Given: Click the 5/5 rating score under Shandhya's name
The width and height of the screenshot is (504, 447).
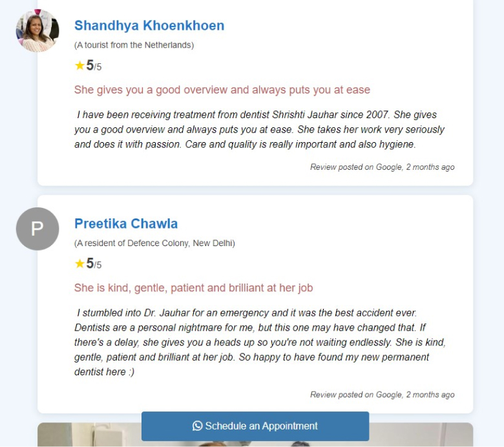Looking at the screenshot, I should pyautogui.click(x=94, y=65).
